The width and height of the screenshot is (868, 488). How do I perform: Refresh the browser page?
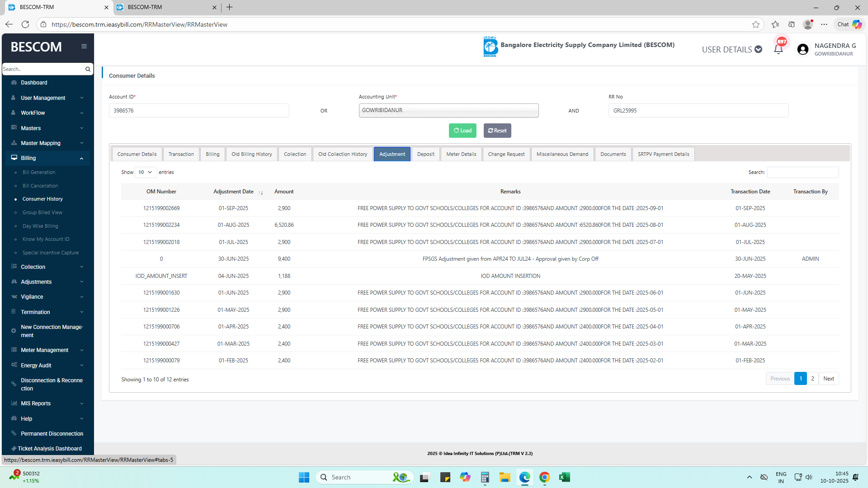pos(25,24)
